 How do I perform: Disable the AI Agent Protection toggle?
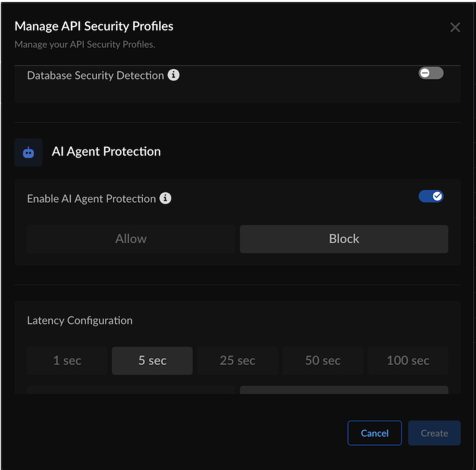(x=430, y=196)
